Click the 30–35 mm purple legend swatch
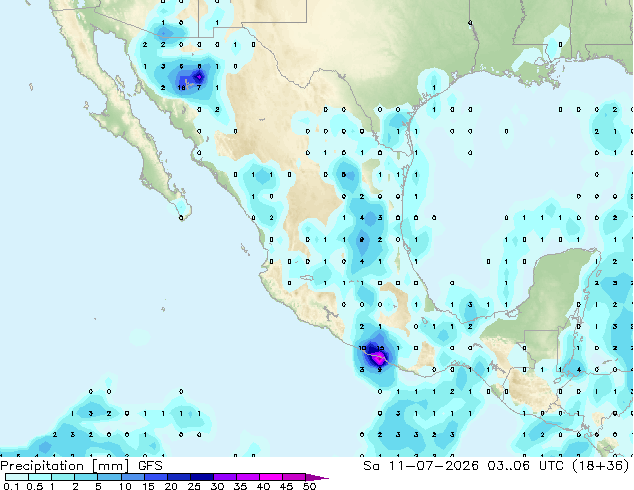 click(224, 477)
